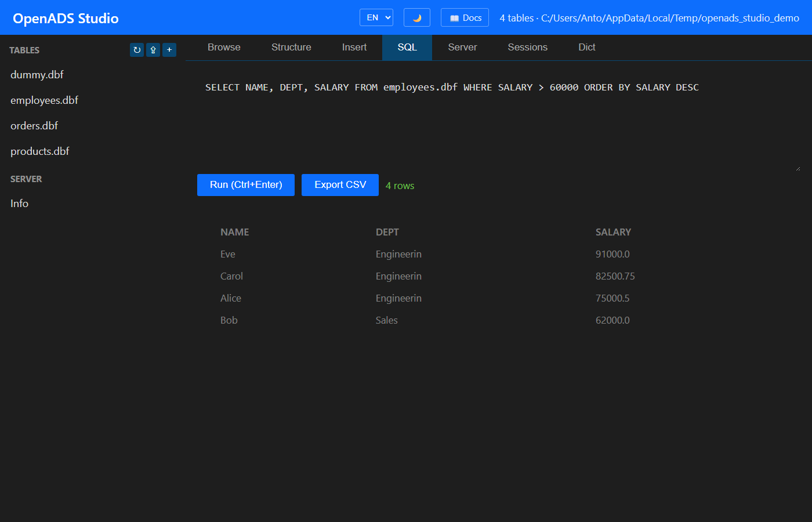Click the 75000.5 salary value
The width and height of the screenshot is (812, 522).
[612, 298]
